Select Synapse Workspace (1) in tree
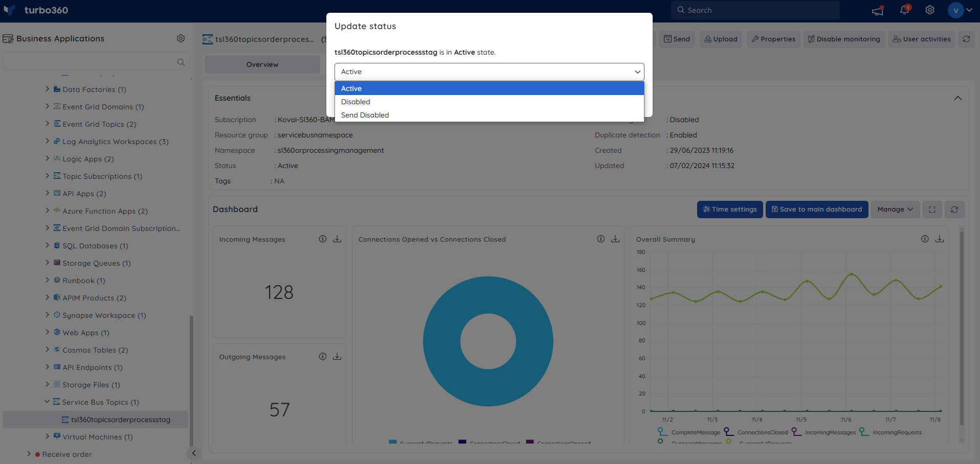Image resolution: width=980 pixels, height=464 pixels. 104,315
